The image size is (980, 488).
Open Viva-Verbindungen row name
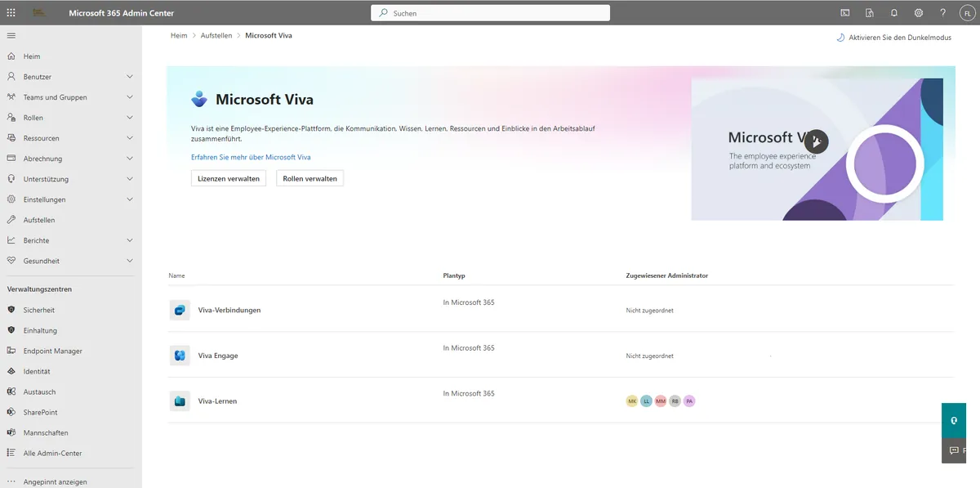(229, 310)
